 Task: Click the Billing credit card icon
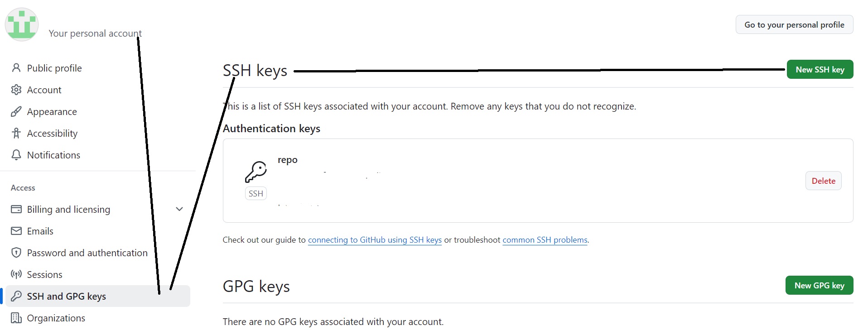point(16,209)
